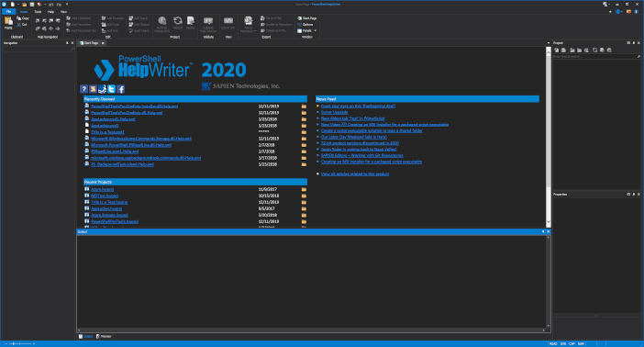The image size is (644, 347).
Task: Open the Azure.hwproj recent project
Action: click(x=102, y=189)
